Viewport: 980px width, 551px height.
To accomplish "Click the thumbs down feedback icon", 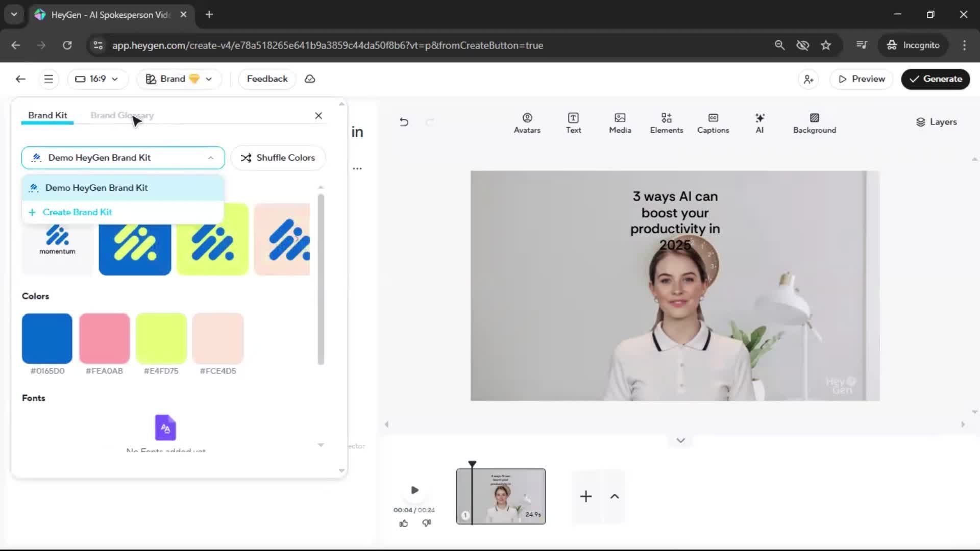I will (427, 523).
